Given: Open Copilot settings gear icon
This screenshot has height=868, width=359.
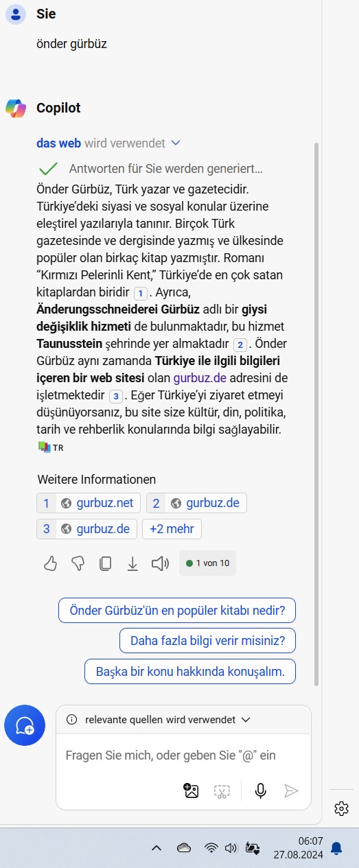Looking at the screenshot, I should pyautogui.click(x=341, y=808).
